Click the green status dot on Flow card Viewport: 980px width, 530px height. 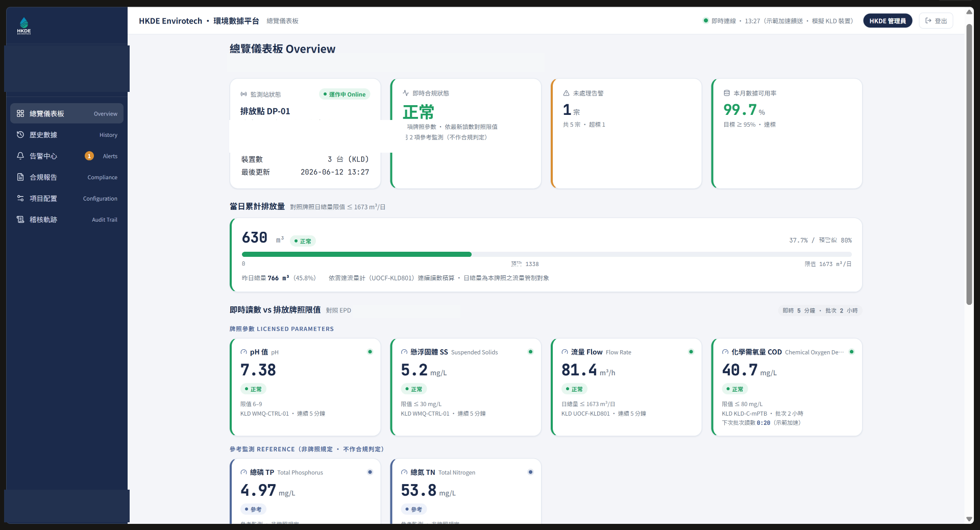(x=691, y=352)
